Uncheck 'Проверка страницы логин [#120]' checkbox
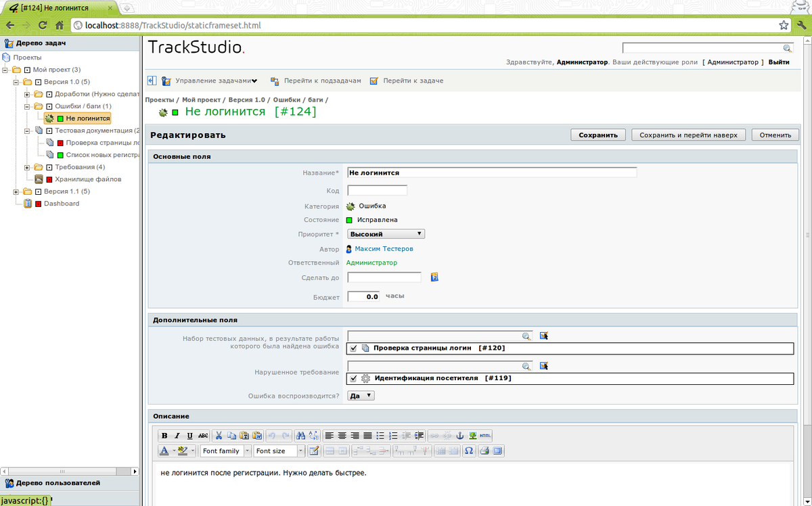812x506 pixels. point(354,348)
